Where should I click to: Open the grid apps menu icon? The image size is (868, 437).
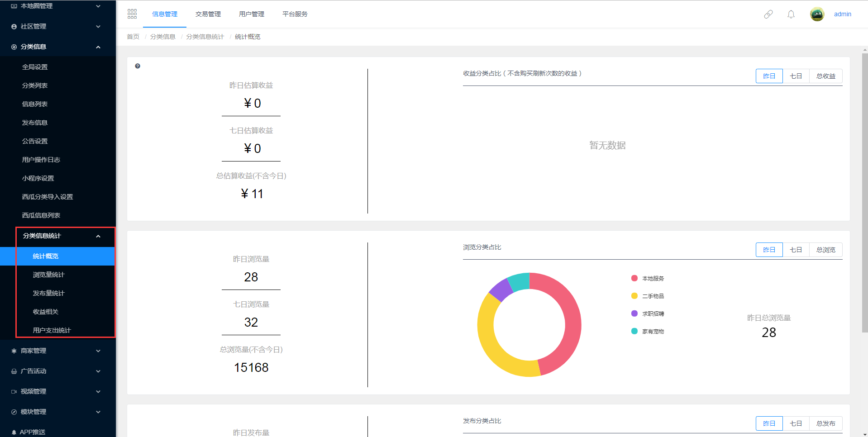(x=132, y=14)
